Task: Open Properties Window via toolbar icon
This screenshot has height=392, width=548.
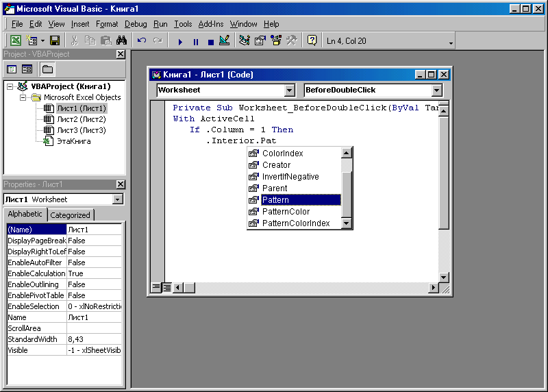Action: click(260, 40)
